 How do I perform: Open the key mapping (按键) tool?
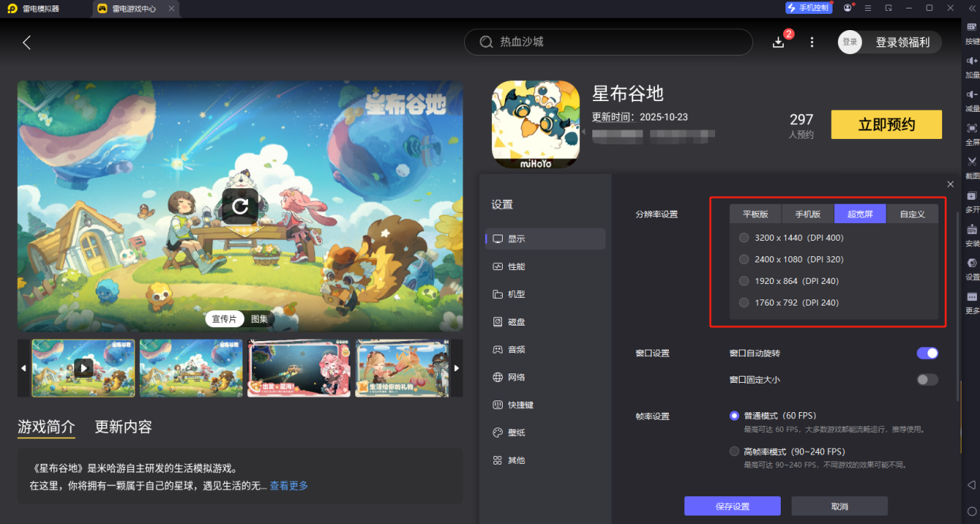pyautogui.click(x=971, y=32)
